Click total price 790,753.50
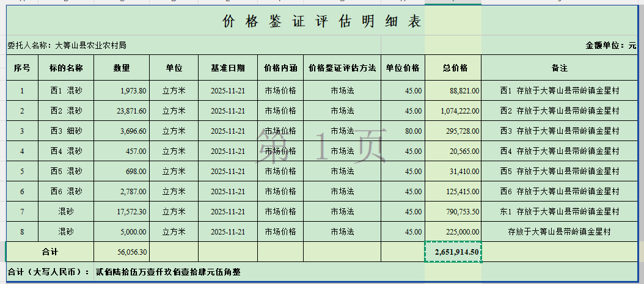The width and height of the screenshot is (644, 284). tap(453, 211)
